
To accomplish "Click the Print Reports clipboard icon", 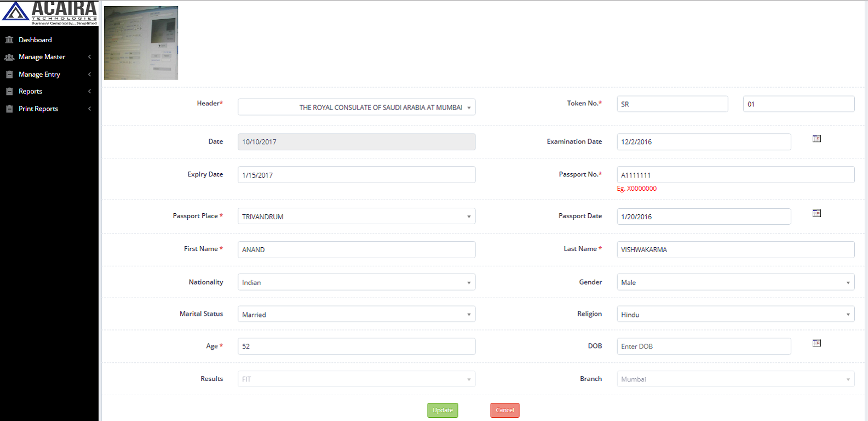I will tap(9, 109).
